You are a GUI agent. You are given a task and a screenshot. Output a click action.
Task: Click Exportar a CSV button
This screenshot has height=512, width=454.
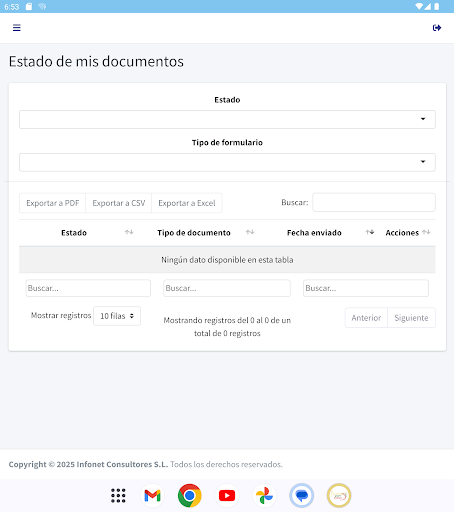pyautogui.click(x=119, y=203)
